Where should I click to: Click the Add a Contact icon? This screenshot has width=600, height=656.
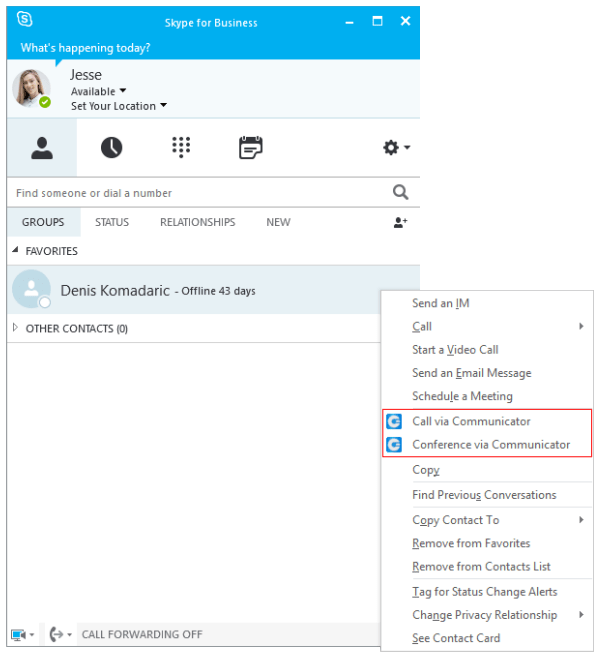[400, 222]
